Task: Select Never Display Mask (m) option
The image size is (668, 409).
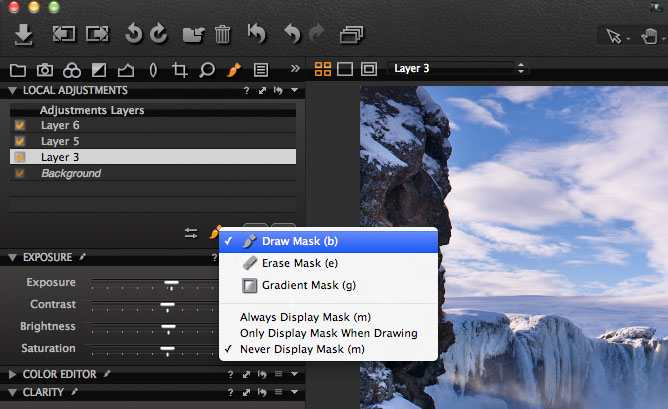Action: coord(328,349)
